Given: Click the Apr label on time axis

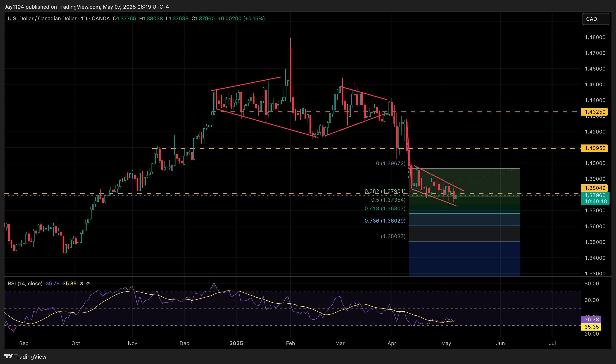Looking at the screenshot, I should click(x=392, y=343).
